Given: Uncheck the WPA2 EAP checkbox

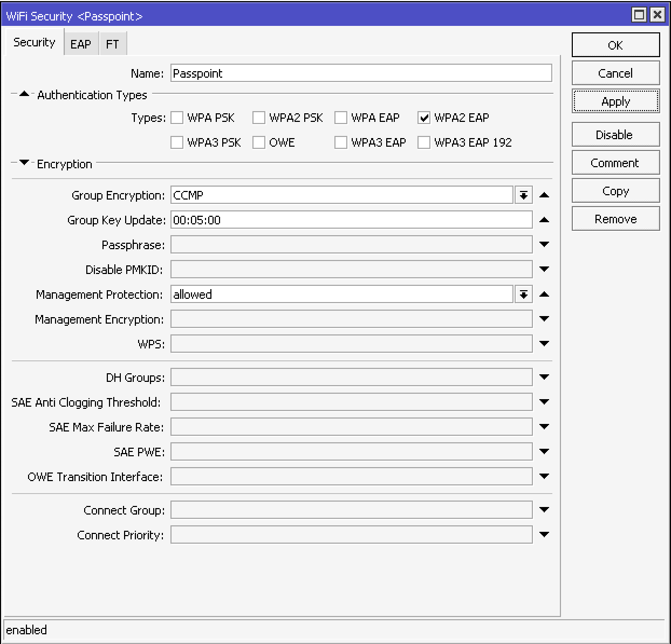Looking at the screenshot, I should pos(424,118).
